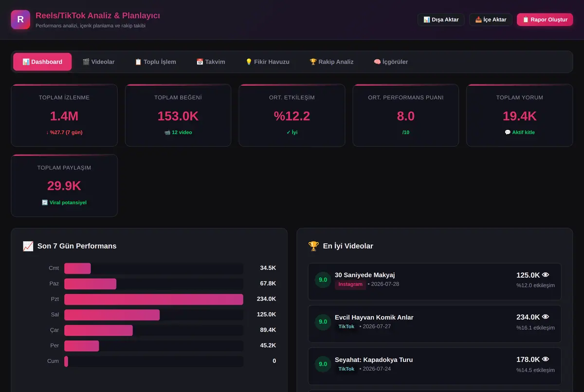The image size is (584, 392).
Task: Click the Dışa Aktar button
Action: [441, 19]
